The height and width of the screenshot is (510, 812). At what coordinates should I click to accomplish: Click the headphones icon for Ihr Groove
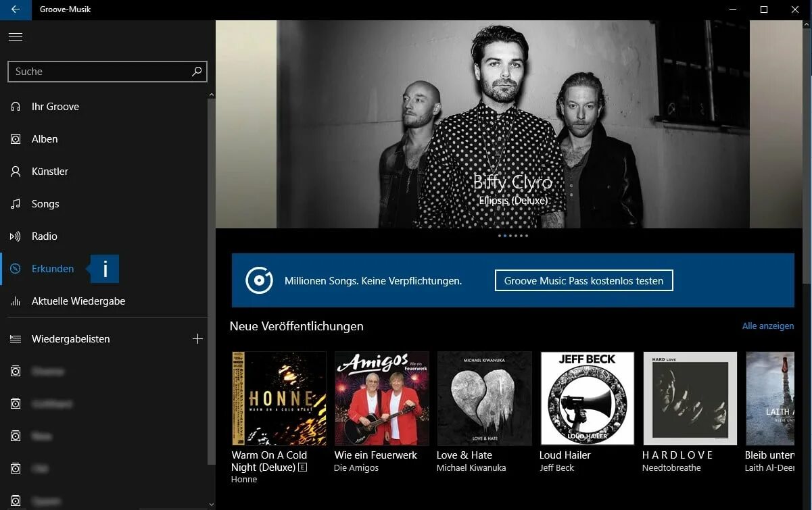[16, 107]
